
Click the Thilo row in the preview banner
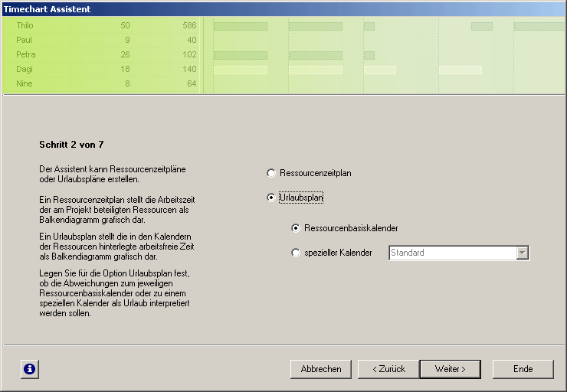coord(25,26)
